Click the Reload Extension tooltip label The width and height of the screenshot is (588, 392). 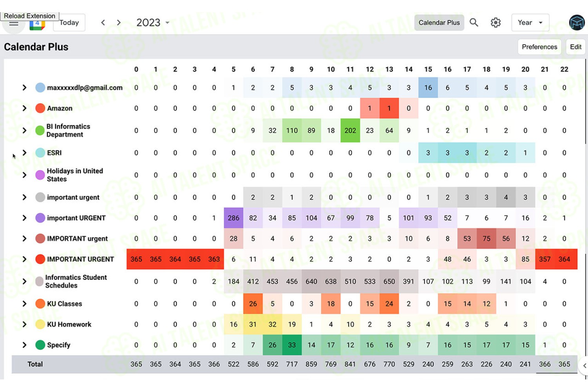pyautogui.click(x=30, y=16)
